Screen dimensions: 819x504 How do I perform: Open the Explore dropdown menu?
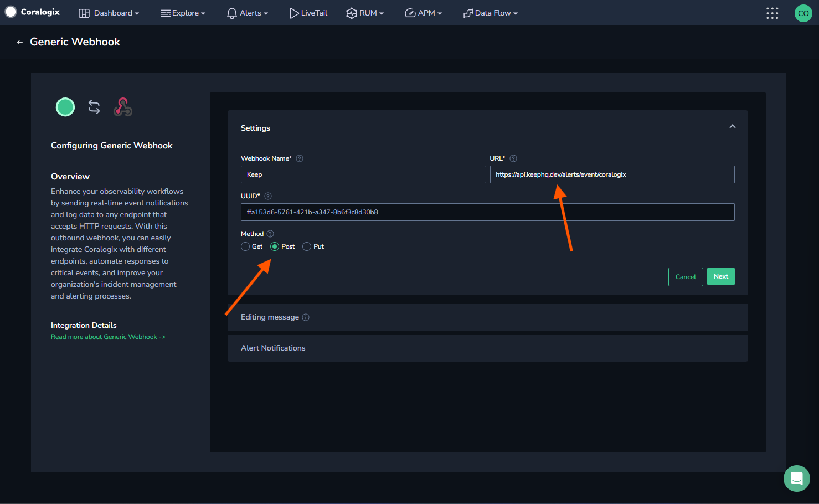click(x=183, y=13)
